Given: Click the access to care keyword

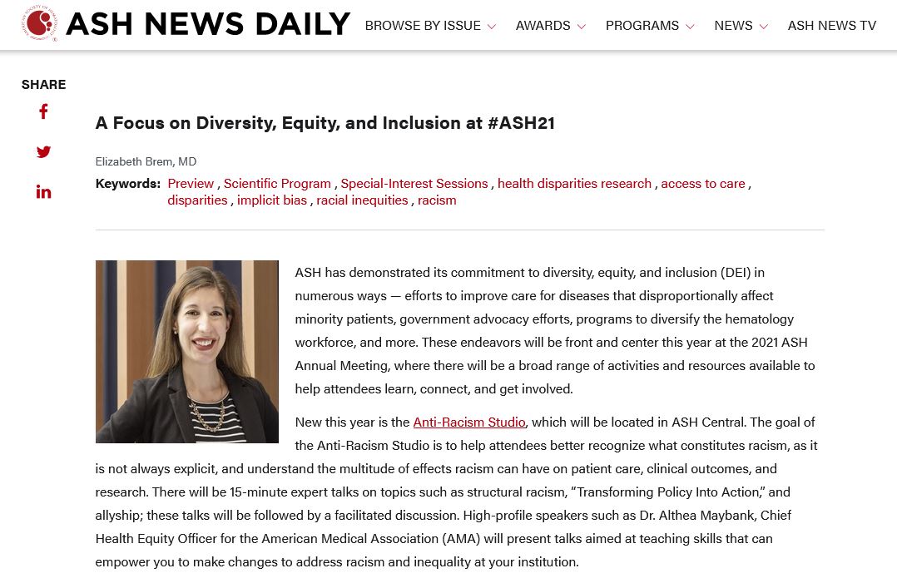Looking at the screenshot, I should click(703, 184).
